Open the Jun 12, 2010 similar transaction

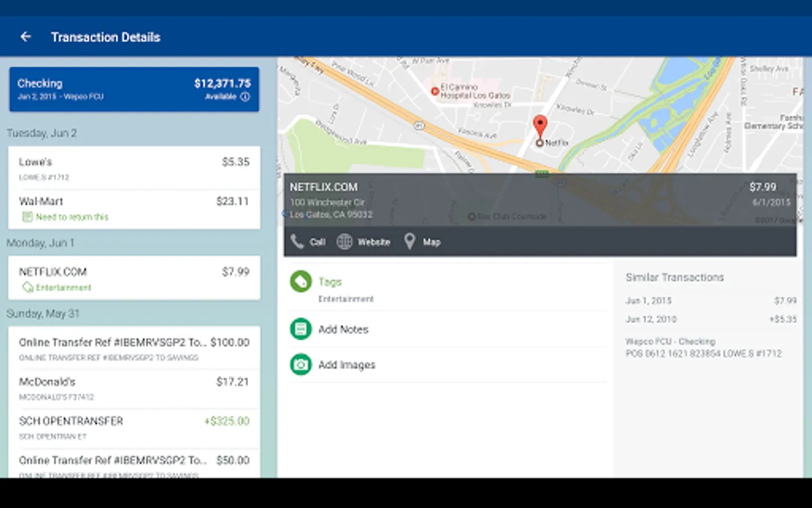pyautogui.click(x=710, y=319)
